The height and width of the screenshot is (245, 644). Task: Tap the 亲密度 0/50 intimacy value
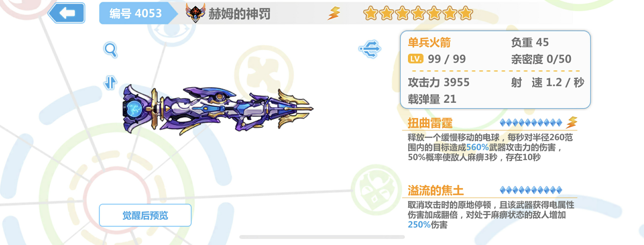(x=541, y=59)
